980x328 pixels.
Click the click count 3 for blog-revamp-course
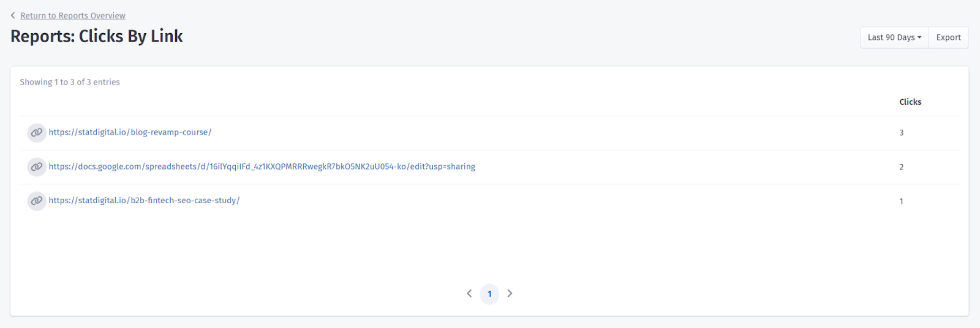coord(902,133)
